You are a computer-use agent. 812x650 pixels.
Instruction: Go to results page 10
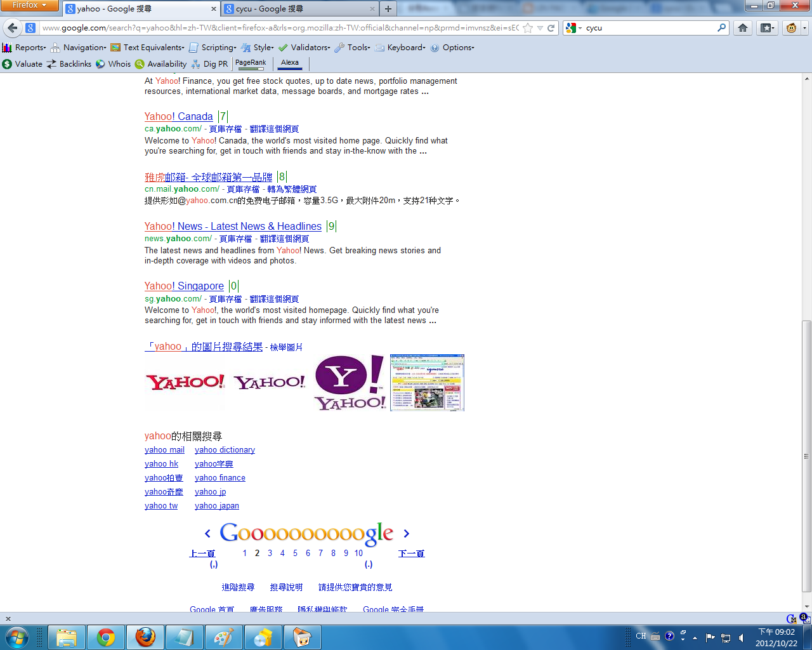click(x=358, y=554)
